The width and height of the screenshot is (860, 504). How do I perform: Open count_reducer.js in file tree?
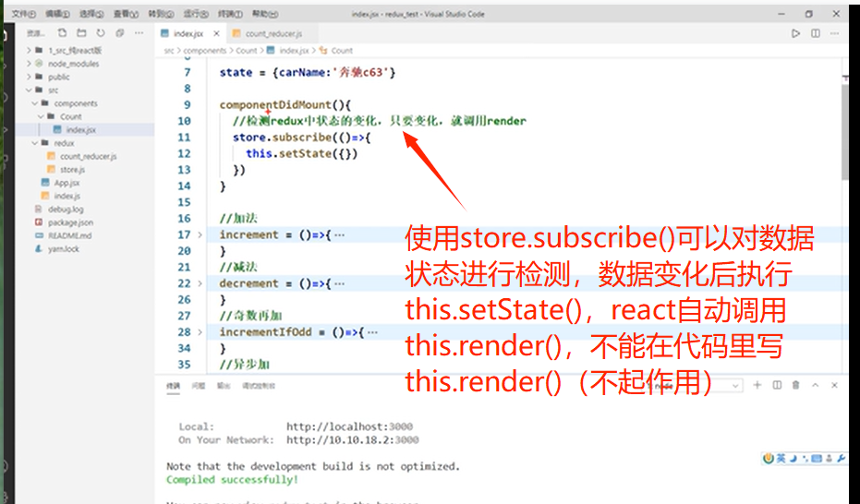click(89, 156)
